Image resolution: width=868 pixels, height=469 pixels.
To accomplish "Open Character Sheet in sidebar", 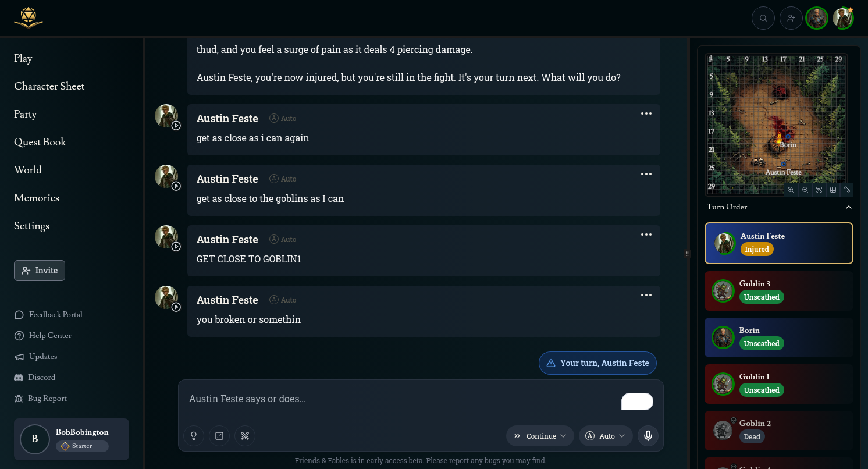I will (49, 86).
